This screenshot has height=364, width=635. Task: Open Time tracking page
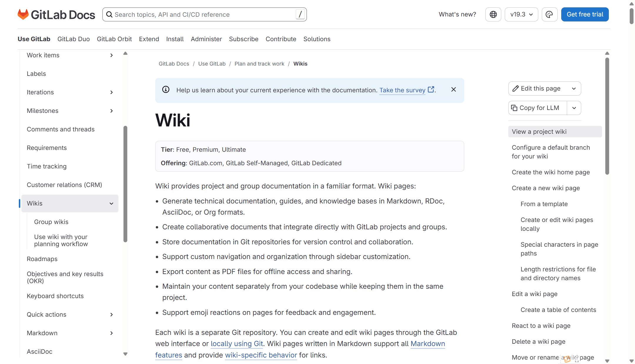pyautogui.click(x=47, y=166)
